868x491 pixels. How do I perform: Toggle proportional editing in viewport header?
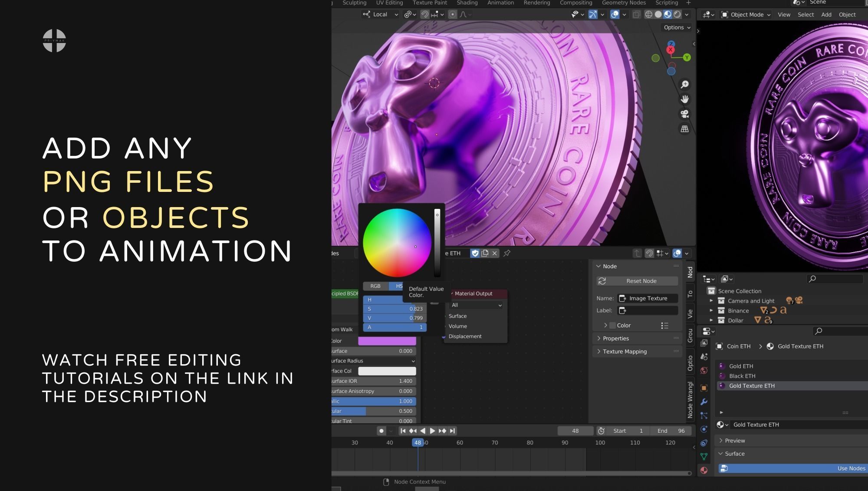453,14
